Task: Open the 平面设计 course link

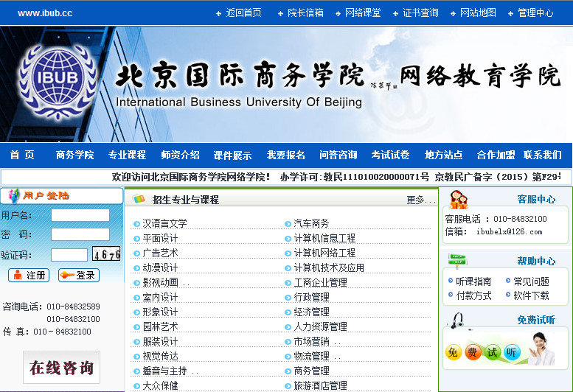Action: [x=160, y=238]
